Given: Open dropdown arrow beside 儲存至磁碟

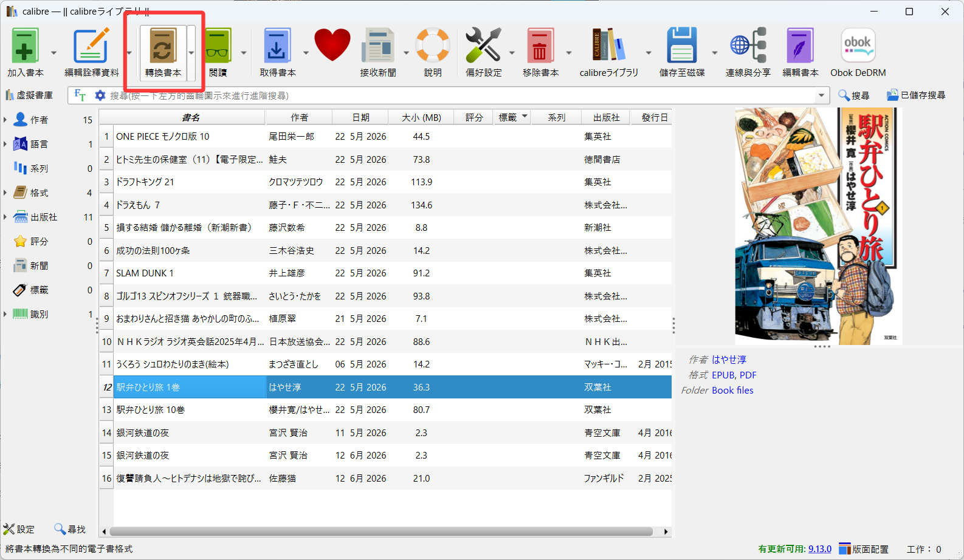Looking at the screenshot, I should point(715,53).
